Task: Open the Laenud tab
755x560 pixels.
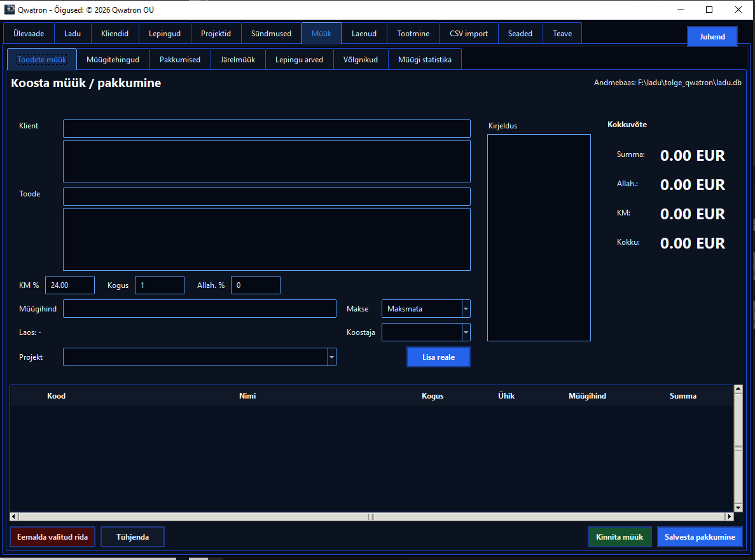Action: [364, 34]
